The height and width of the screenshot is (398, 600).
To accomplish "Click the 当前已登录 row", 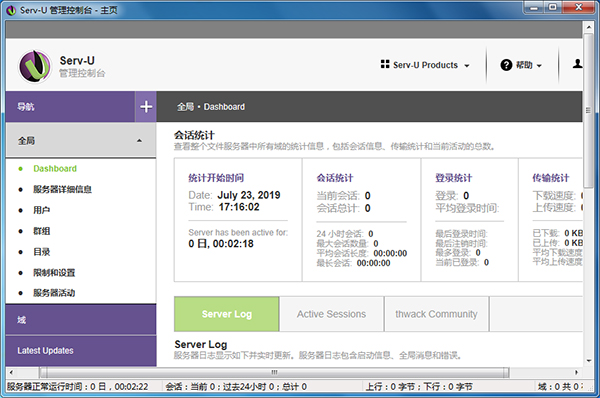I will pyautogui.click(x=462, y=263).
